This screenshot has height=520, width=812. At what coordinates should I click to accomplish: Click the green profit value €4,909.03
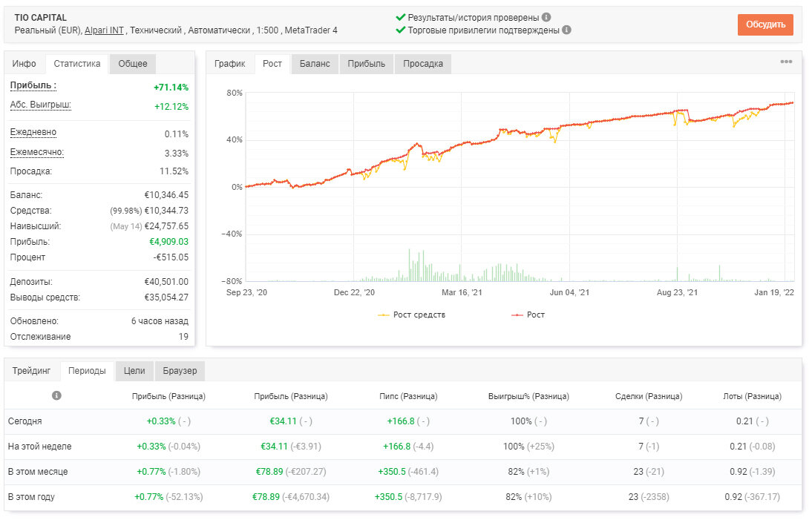pyautogui.click(x=168, y=242)
